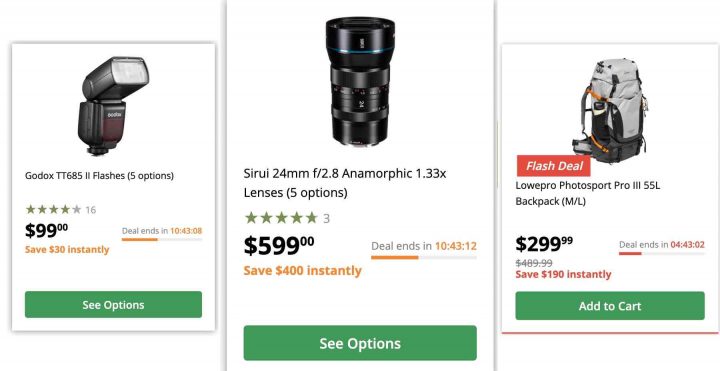Open the Lowepro Photosport backpack image
Image resolution: width=720 pixels, height=371 pixels.
609,110
